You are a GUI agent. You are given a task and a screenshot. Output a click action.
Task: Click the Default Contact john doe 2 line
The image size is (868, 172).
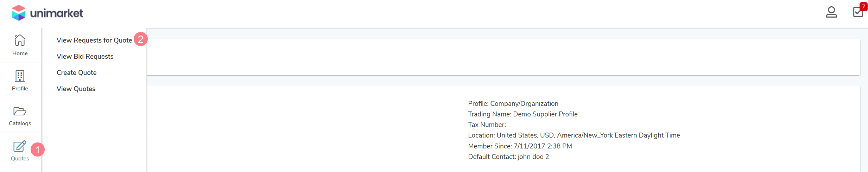click(508, 157)
